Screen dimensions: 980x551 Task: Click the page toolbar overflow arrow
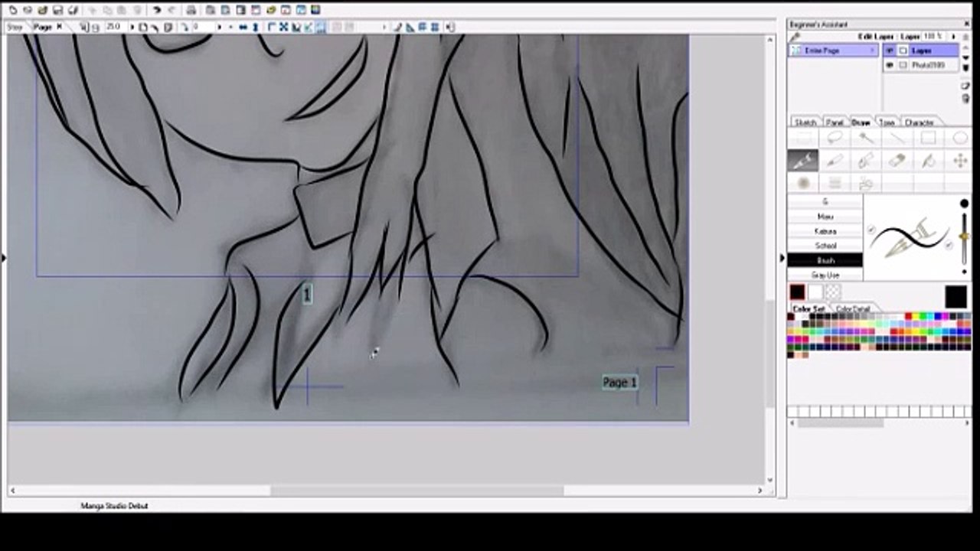click(x=384, y=27)
